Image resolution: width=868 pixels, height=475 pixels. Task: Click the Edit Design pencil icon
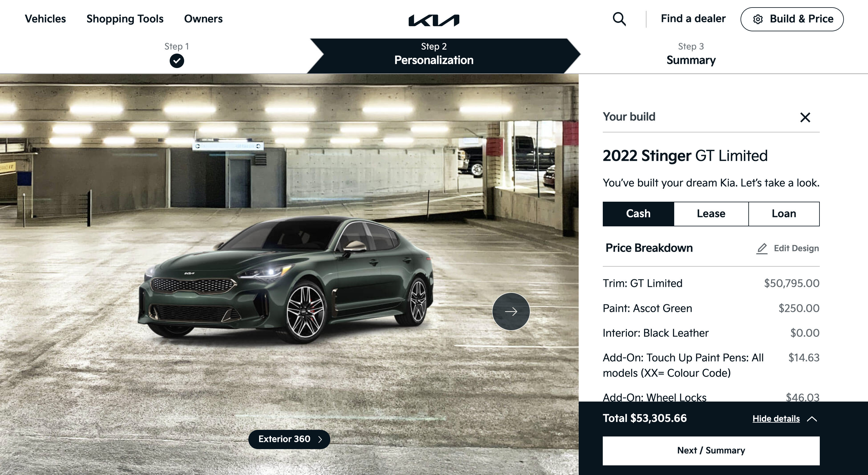(x=762, y=248)
